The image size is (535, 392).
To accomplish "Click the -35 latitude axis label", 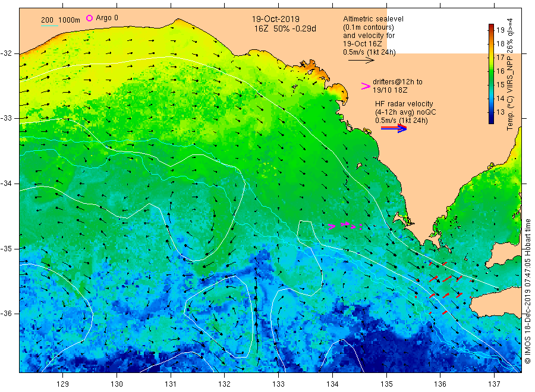I will [x=6, y=248].
